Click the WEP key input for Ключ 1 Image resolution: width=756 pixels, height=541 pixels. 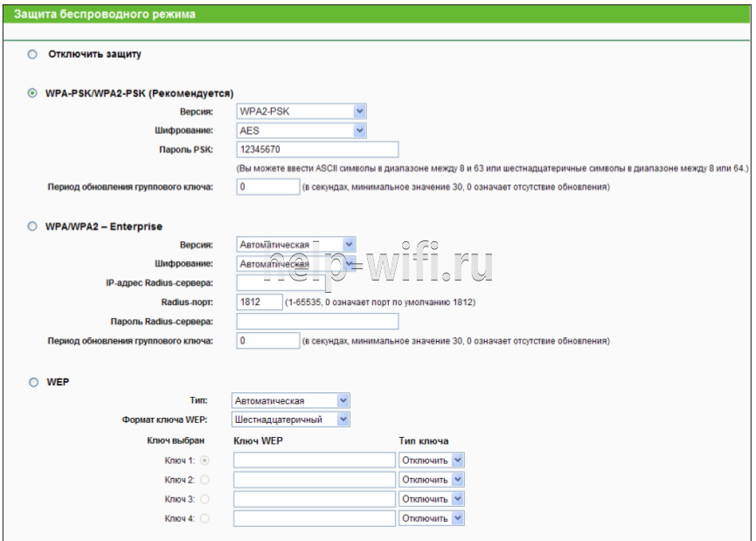coord(314,461)
